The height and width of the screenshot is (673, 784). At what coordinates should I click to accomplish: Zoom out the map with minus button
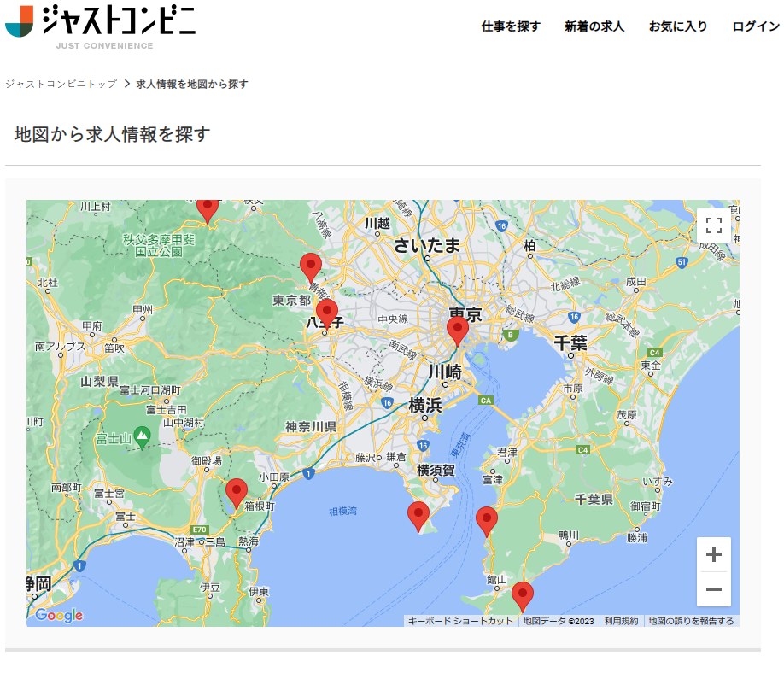pyautogui.click(x=713, y=589)
